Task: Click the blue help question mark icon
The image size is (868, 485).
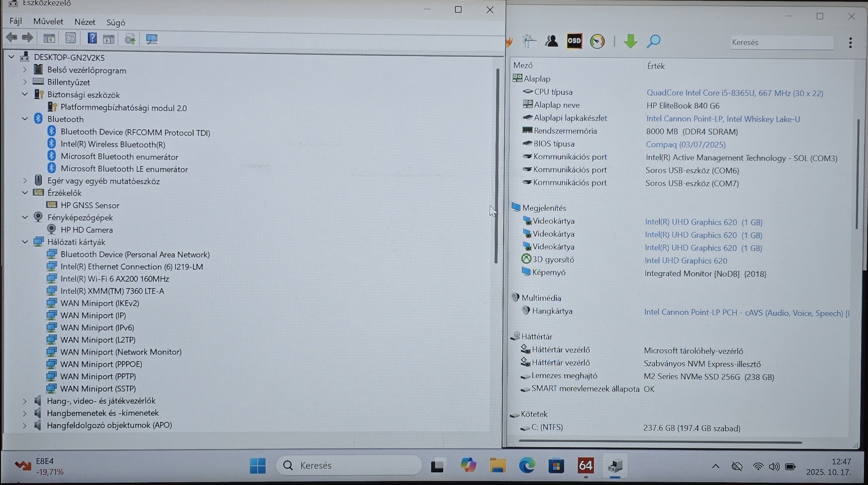Action: 92,39
